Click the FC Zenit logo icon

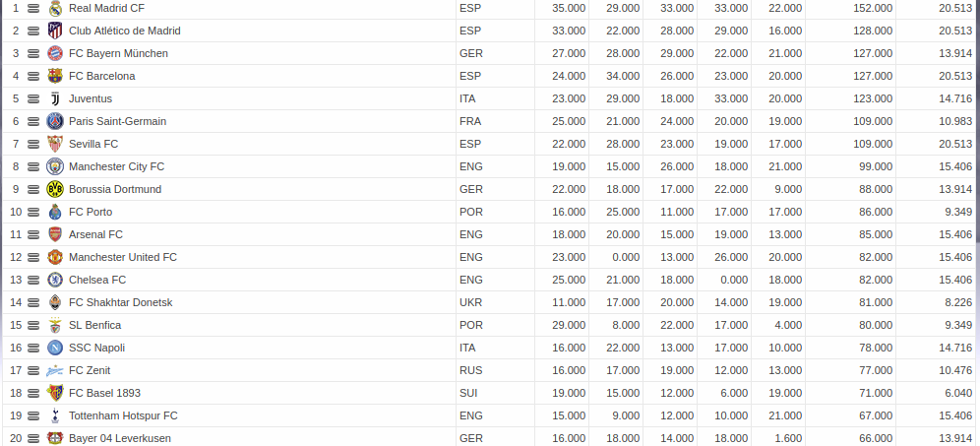click(x=55, y=370)
